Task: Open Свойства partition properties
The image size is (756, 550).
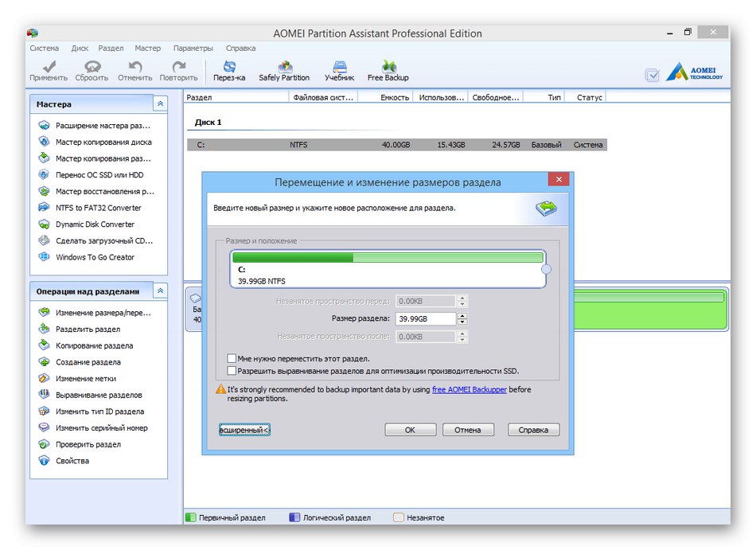Action: pyautogui.click(x=64, y=460)
